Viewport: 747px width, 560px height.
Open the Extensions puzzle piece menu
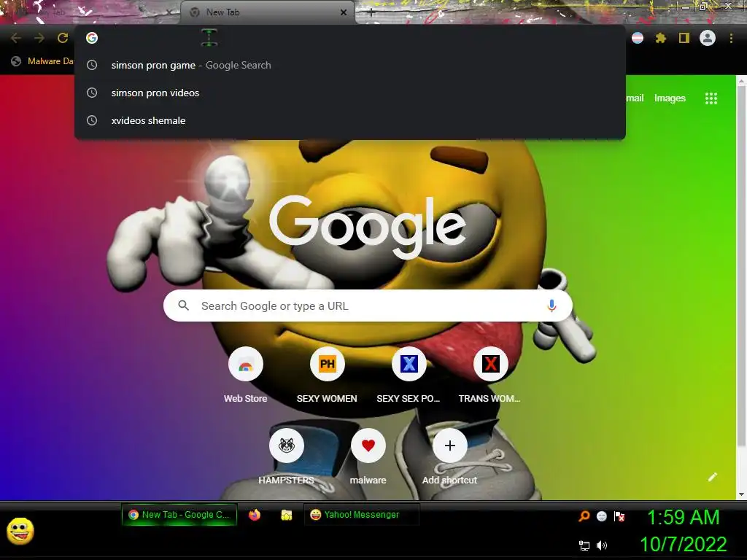click(661, 38)
